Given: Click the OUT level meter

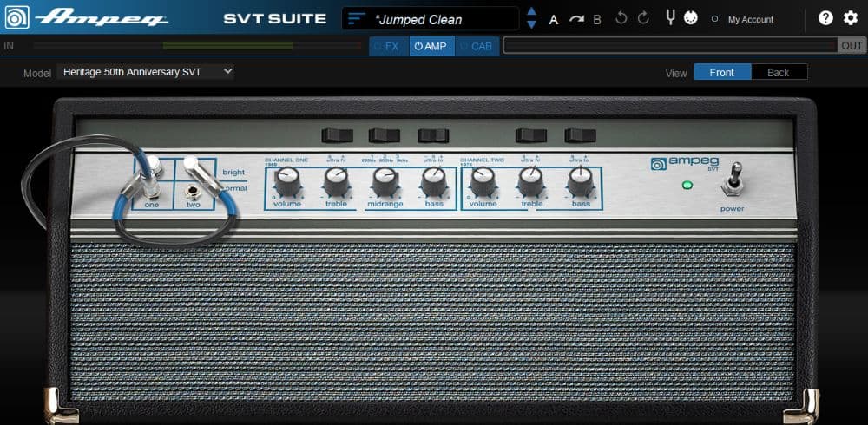Looking at the screenshot, I should (x=670, y=45).
